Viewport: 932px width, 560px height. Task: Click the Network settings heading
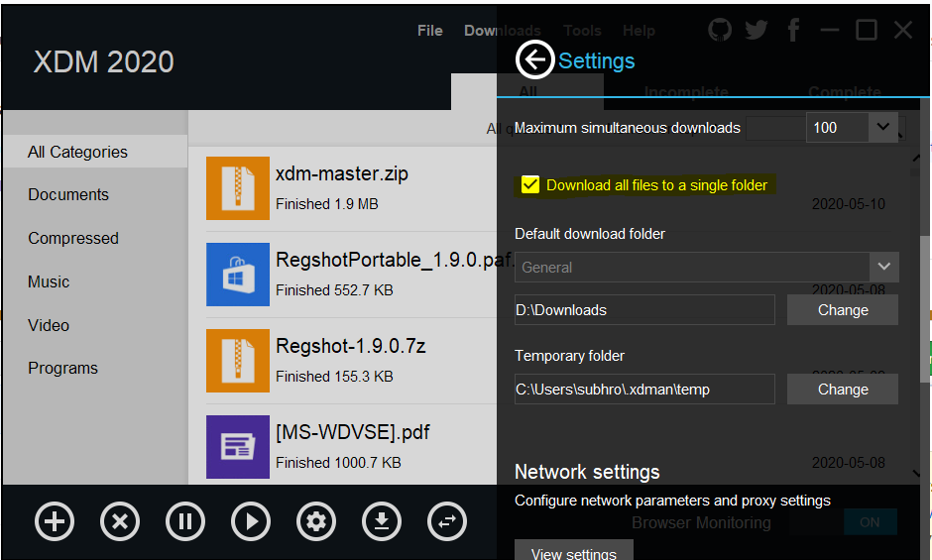[x=587, y=472]
